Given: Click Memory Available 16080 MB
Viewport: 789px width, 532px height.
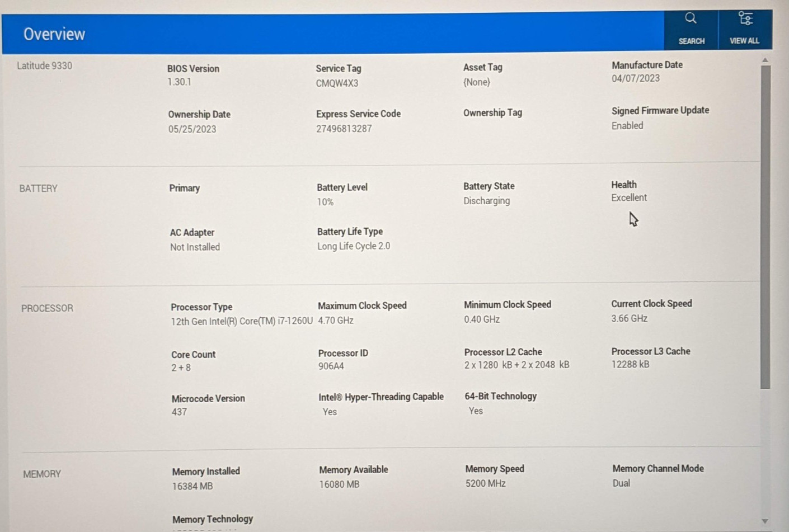Looking at the screenshot, I should click(x=339, y=484).
